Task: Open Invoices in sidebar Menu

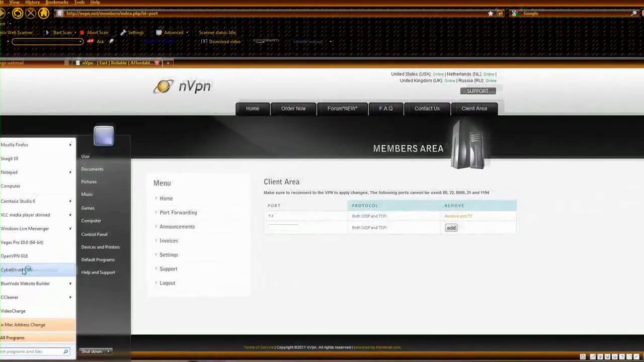Action: pyautogui.click(x=169, y=241)
